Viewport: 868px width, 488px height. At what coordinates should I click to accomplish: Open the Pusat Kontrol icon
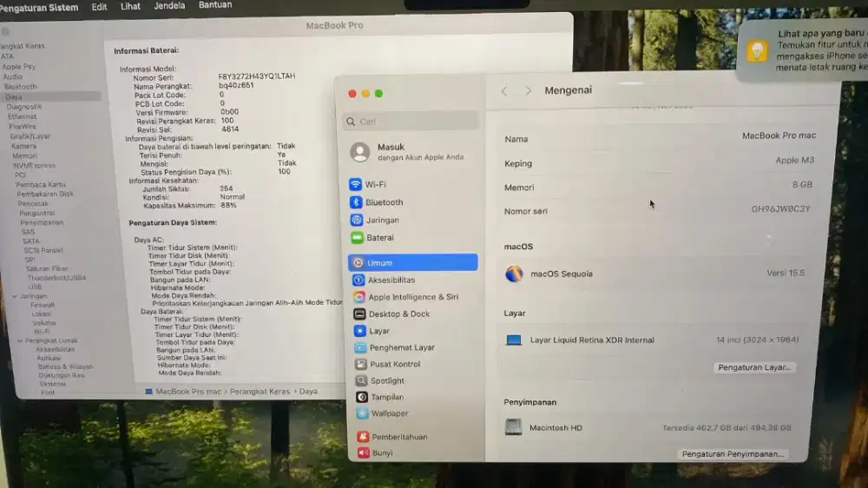click(x=361, y=364)
